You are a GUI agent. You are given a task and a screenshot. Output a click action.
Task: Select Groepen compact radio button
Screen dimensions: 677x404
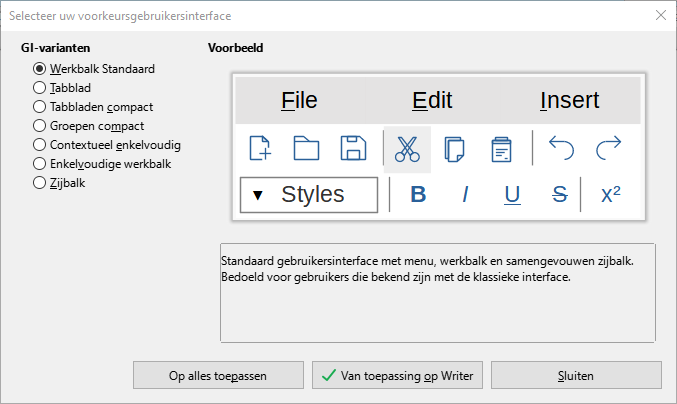[40, 126]
